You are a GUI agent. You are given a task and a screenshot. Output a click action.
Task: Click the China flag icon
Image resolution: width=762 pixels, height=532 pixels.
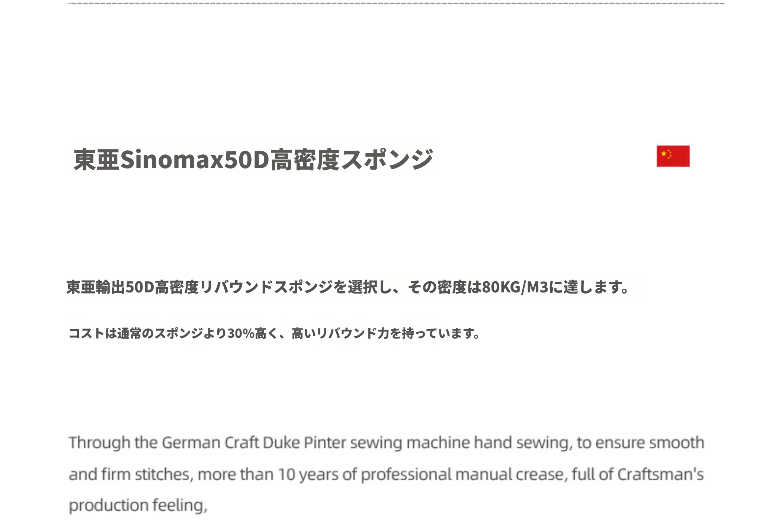coord(673,156)
